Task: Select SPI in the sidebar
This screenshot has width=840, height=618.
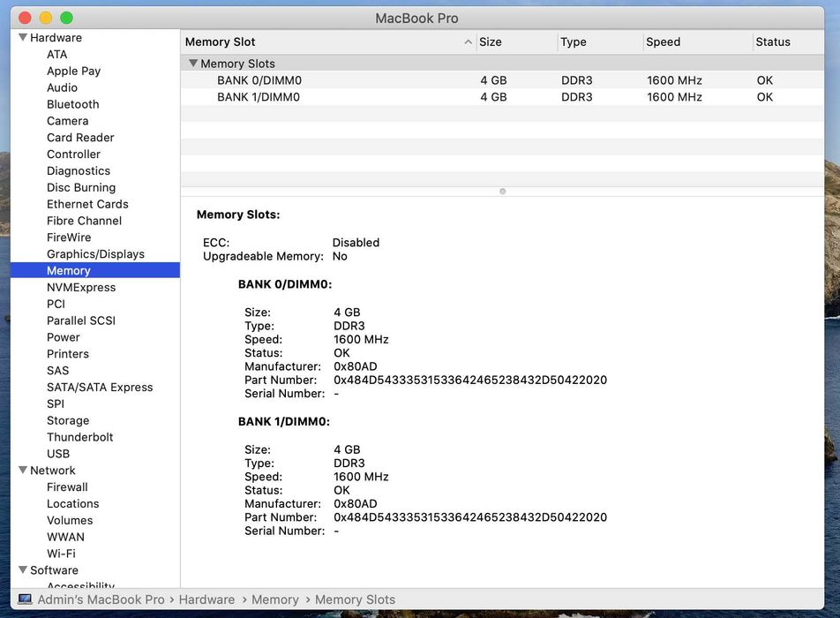Action: pyautogui.click(x=56, y=403)
